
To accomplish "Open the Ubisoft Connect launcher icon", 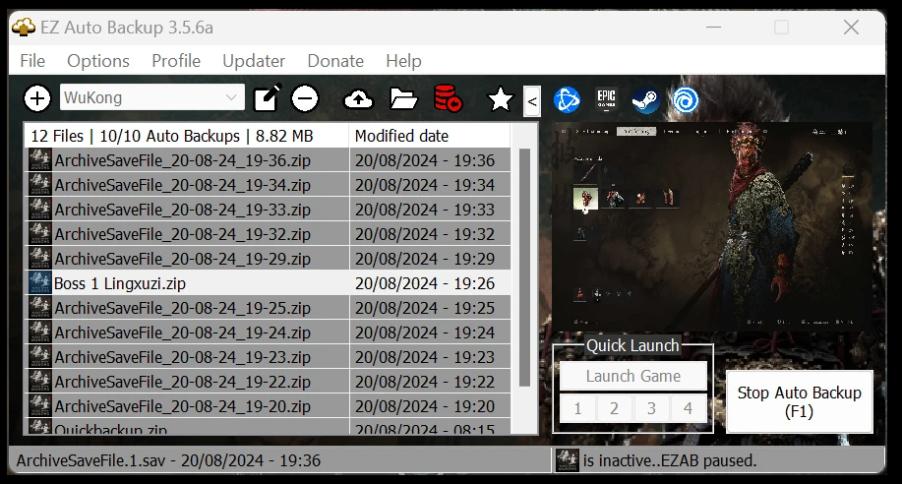I will point(685,100).
